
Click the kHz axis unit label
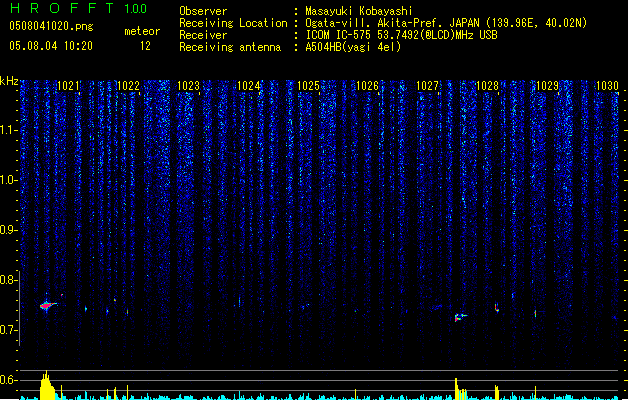(x=9, y=81)
